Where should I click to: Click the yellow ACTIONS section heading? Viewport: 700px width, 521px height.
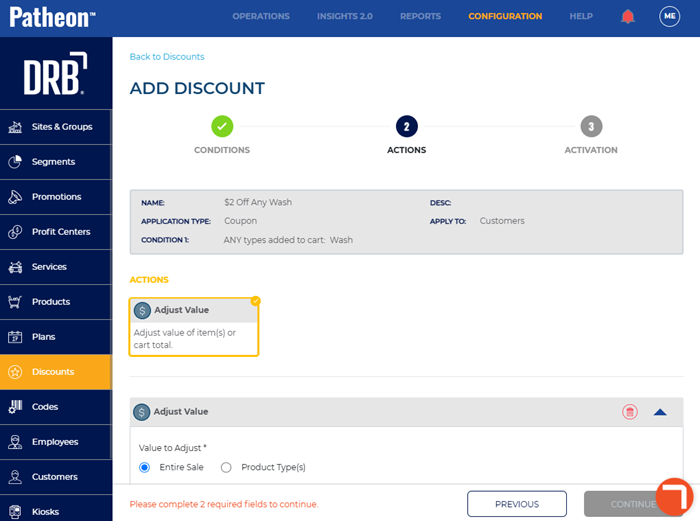tap(149, 280)
